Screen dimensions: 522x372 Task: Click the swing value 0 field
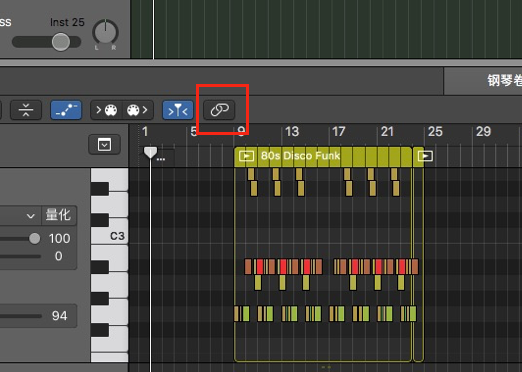coord(59,256)
